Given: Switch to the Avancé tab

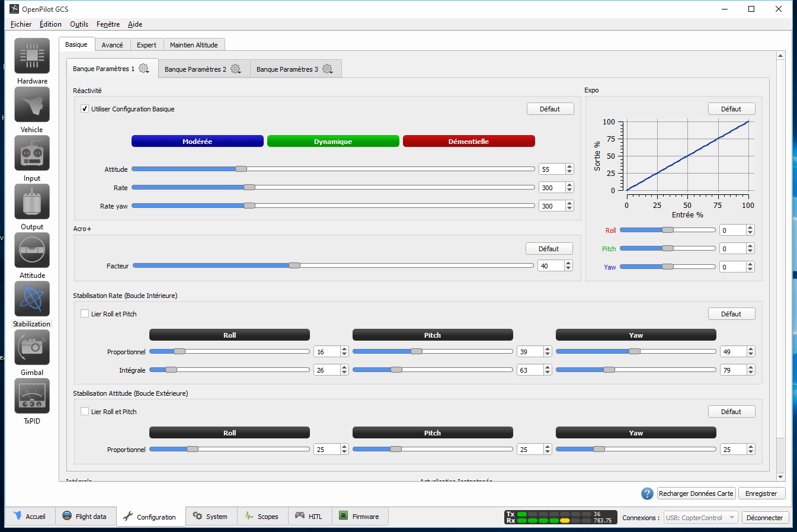Looking at the screenshot, I should pos(112,45).
